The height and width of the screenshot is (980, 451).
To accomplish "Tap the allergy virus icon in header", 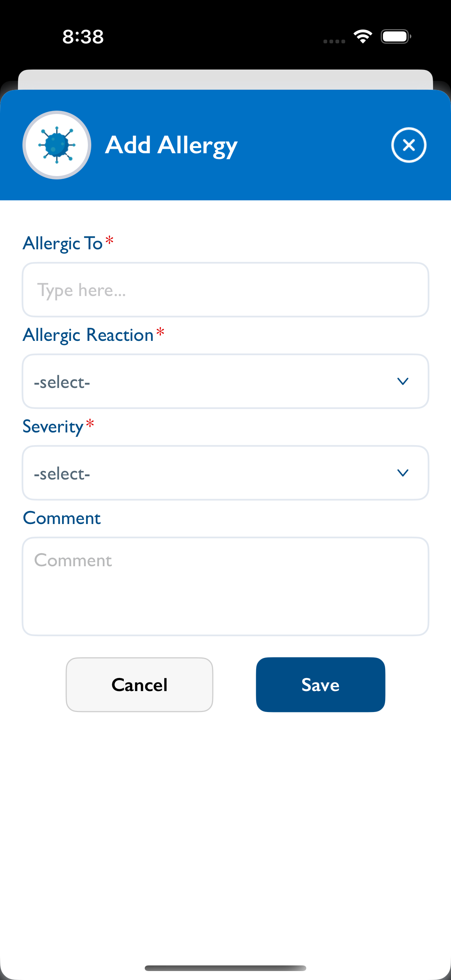I will (x=57, y=145).
